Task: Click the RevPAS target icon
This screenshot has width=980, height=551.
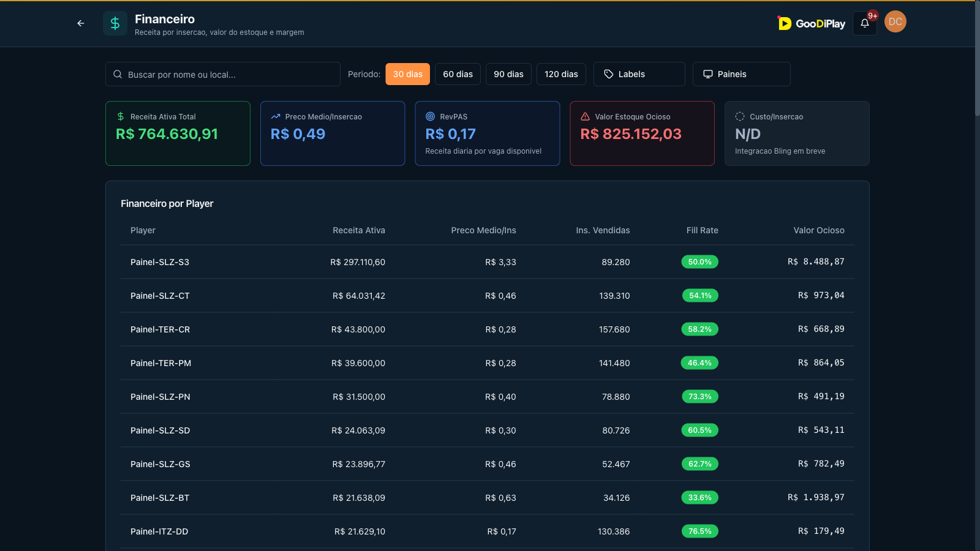Action: [431, 116]
